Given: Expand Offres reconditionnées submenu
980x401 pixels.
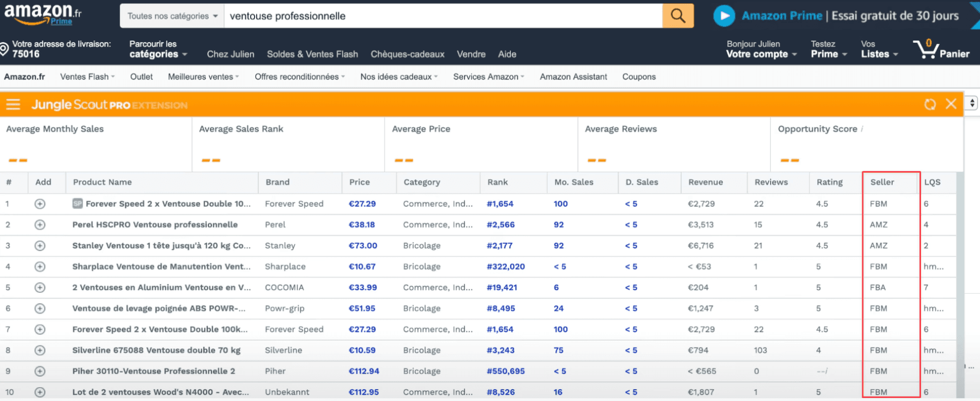Looking at the screenshot, I should pyautogui.click(x=300, y=77).
